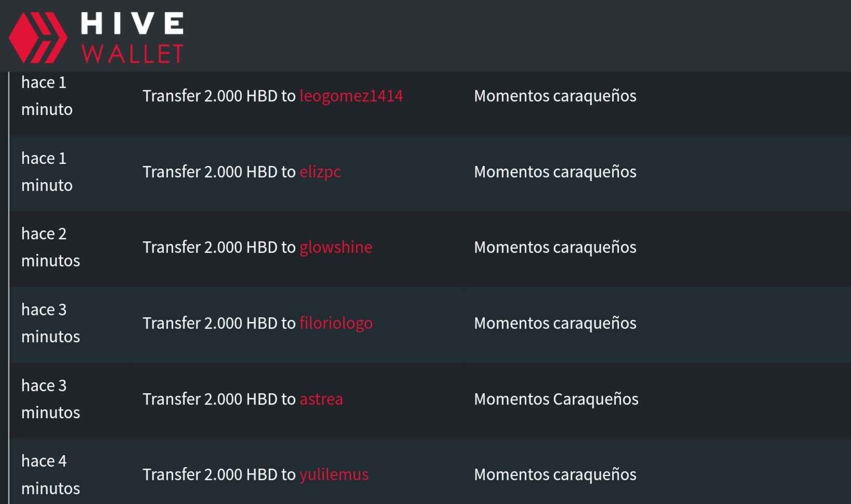The width and height of the screenshot is (851, 504).
Task: Click 'Transfer 2.000 HBD to' text for glowshine
Action: point(219,248)
